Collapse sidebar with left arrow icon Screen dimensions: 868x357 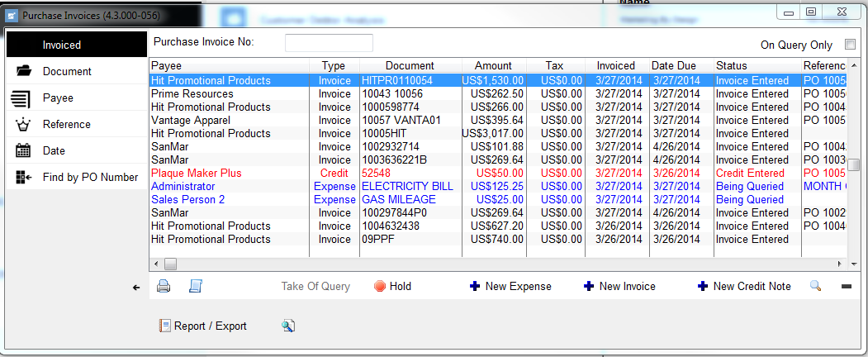click(136, 288)
